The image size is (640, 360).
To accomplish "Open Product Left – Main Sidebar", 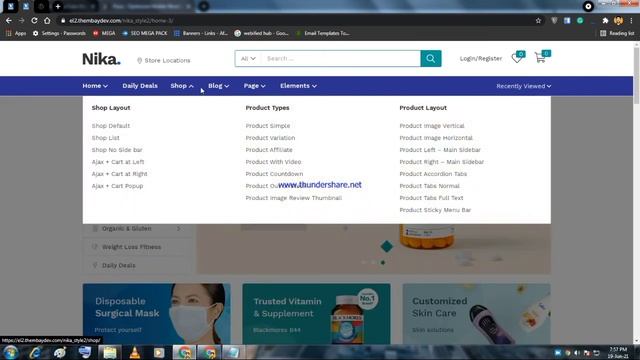I will coord(440,150).
